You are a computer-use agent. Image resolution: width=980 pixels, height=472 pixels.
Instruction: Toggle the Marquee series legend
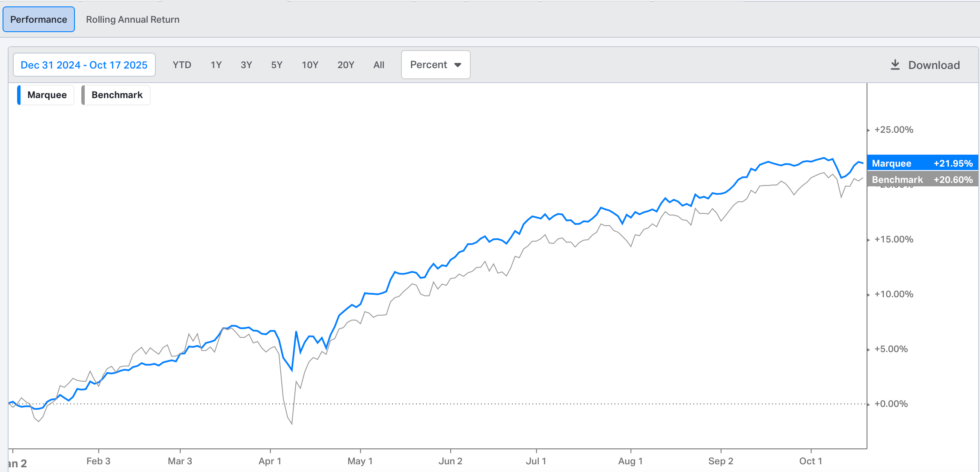click(47, 95)
